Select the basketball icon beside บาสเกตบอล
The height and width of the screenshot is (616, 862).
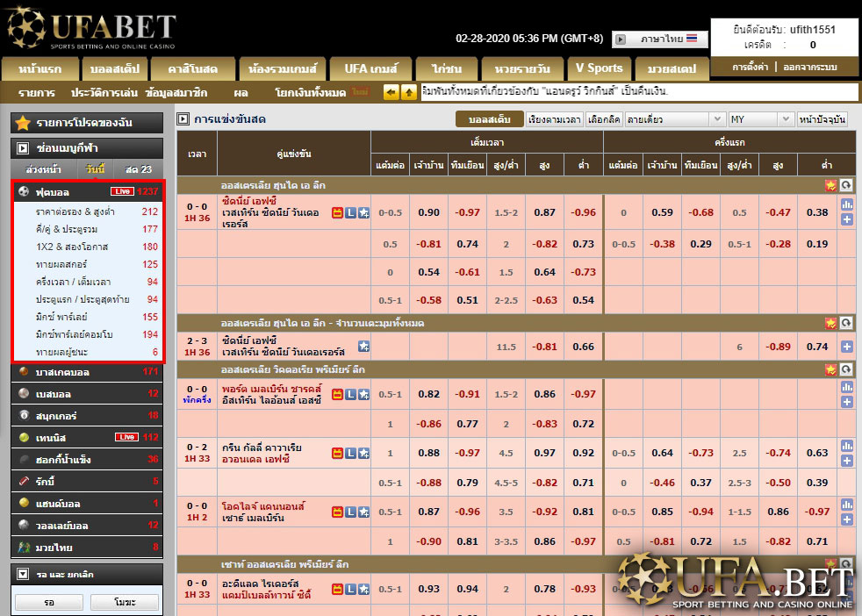[x=24, y=371]
